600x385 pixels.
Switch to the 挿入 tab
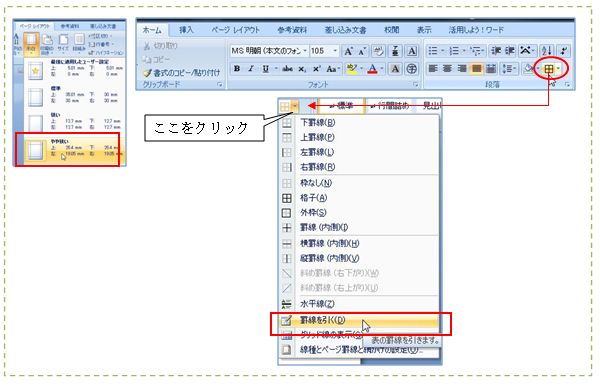(186, 30)
